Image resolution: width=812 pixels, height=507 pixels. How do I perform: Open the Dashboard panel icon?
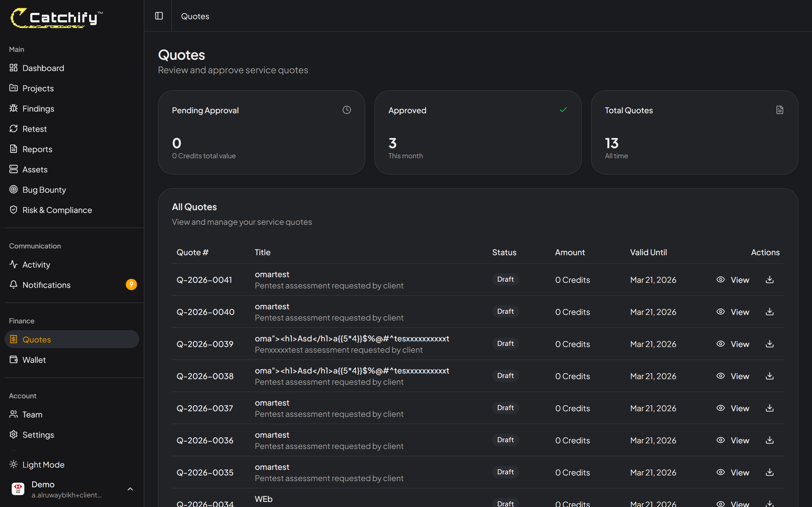click(x=14, y=68)
